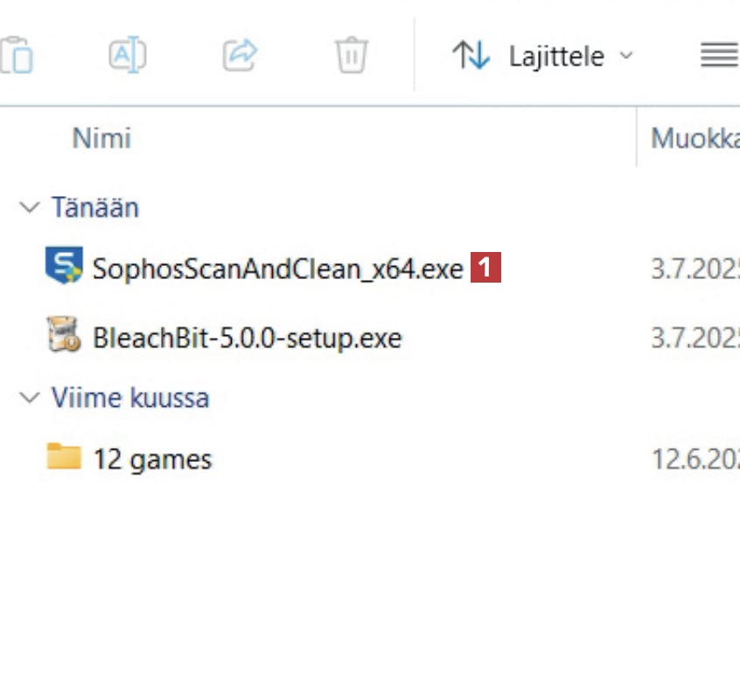Open the Lajittele sort dropdown
This screenshot has width=740, height=700.
click(542, 57)
